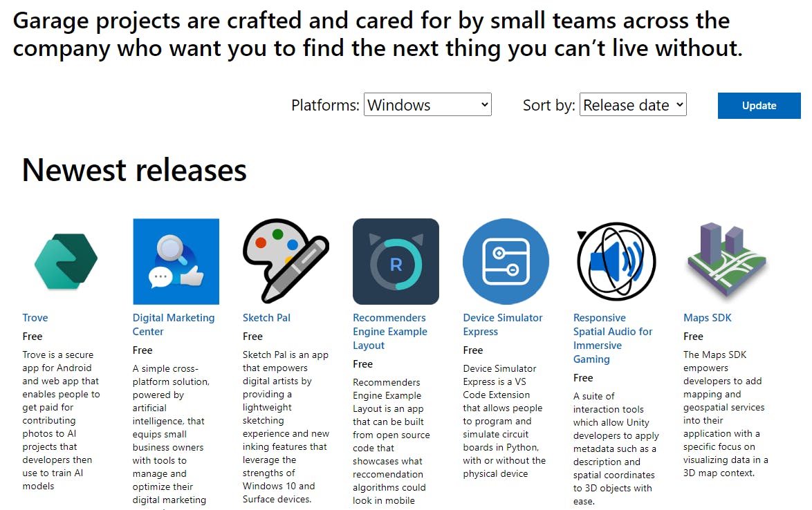Image resolution: width=812 pixels, height=510 pixels.
Task: Click the Trove green hexagon icon
Action: 66,261
